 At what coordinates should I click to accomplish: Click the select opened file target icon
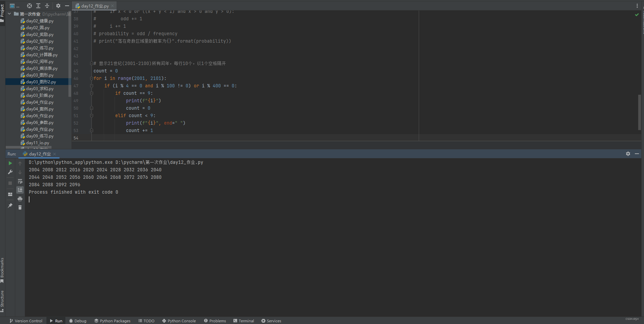(29, 6)
